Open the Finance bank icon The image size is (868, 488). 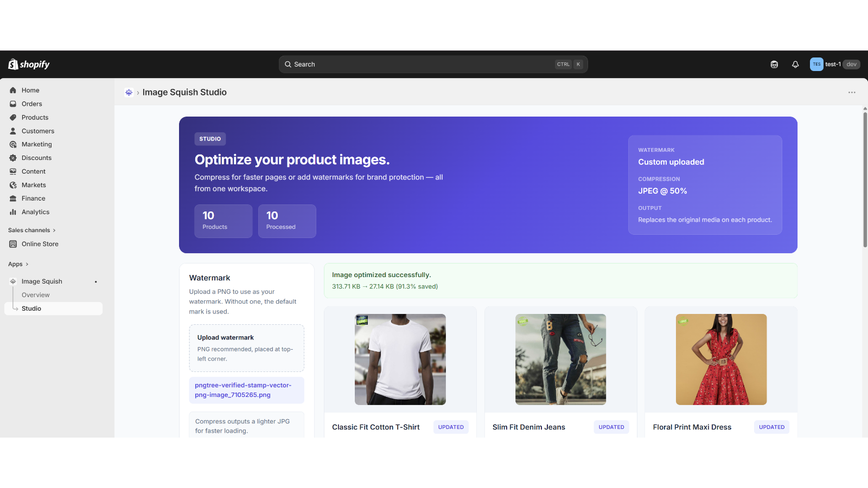coord(13,199)
